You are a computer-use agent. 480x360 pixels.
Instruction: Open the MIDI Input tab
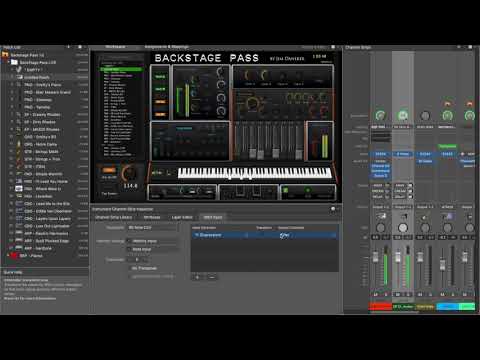pos(213,217)
